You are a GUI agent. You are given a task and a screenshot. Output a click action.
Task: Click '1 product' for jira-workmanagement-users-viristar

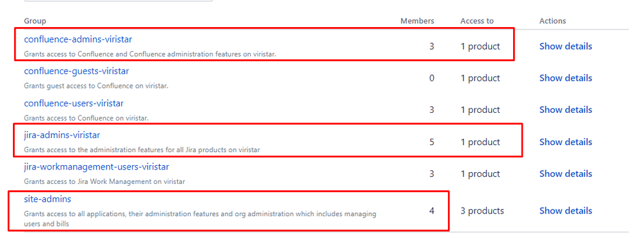click(x=480, y=174)
